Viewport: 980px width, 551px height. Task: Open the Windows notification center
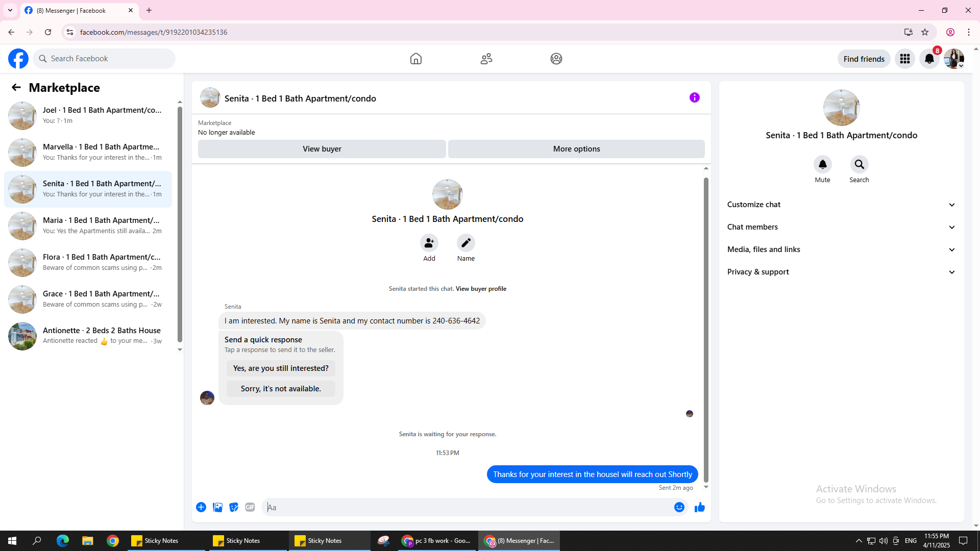pyautogui.click(x=963, y=541)
